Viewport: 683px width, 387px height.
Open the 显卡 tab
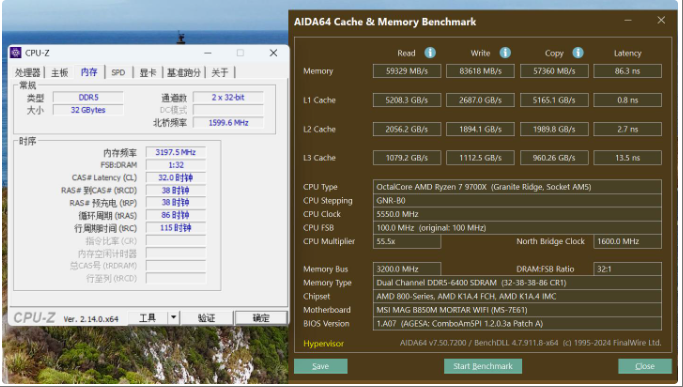(x=148, y=72)
